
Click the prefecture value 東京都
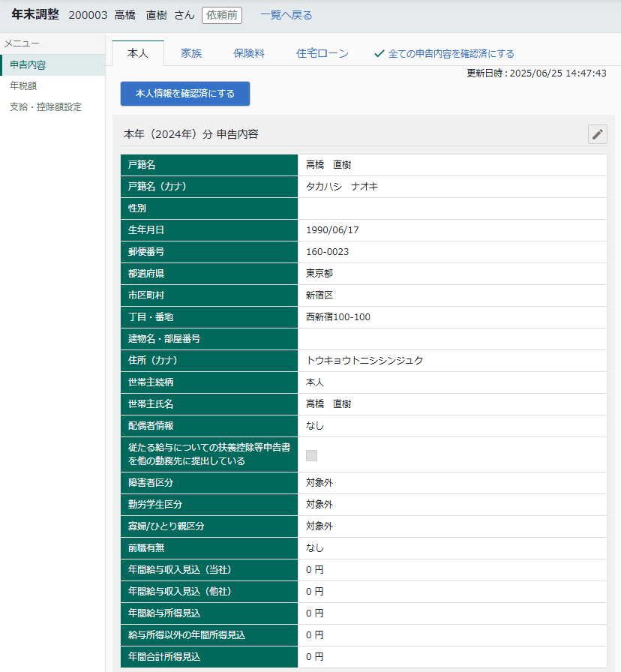[319, 274]
